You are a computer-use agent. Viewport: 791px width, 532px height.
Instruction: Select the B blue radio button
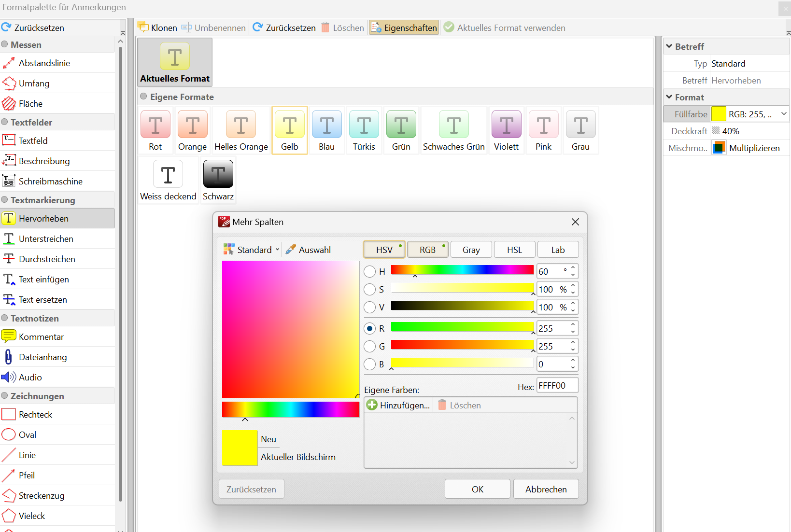(370, 364)
